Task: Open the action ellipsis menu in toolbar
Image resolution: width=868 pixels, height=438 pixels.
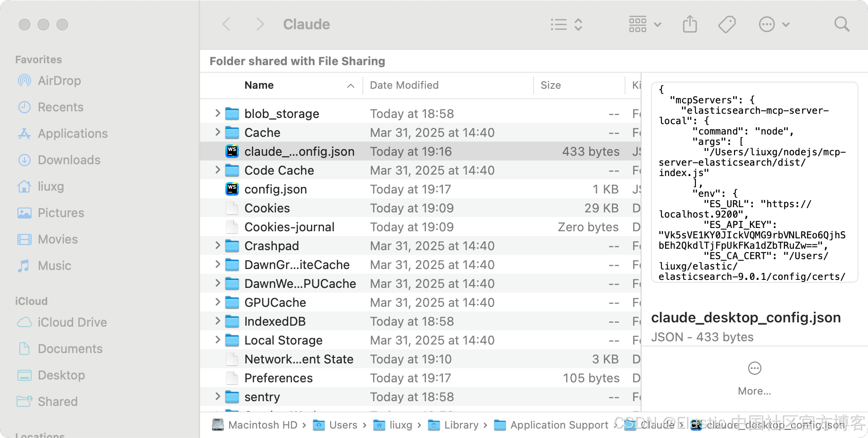Action: click(x=774, y=24)
